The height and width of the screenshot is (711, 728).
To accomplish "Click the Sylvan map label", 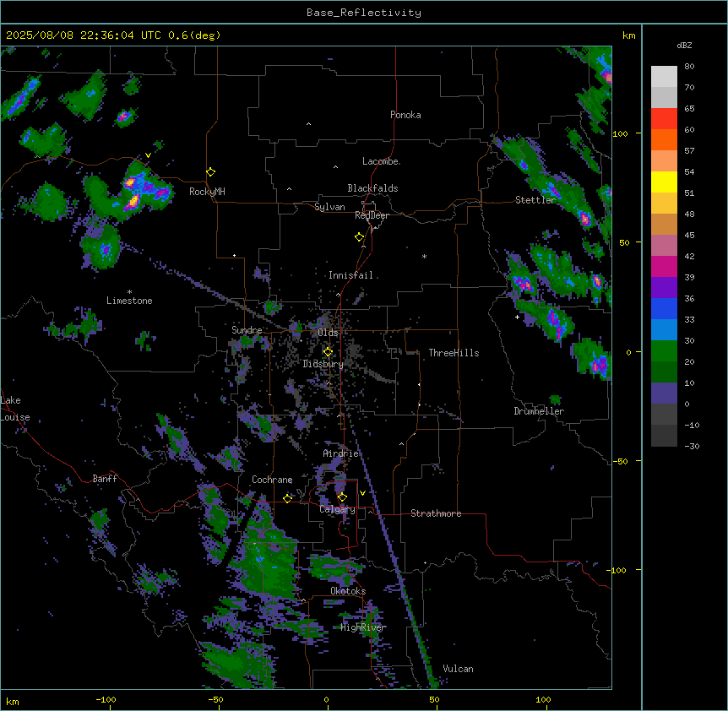I will point(329,207).
